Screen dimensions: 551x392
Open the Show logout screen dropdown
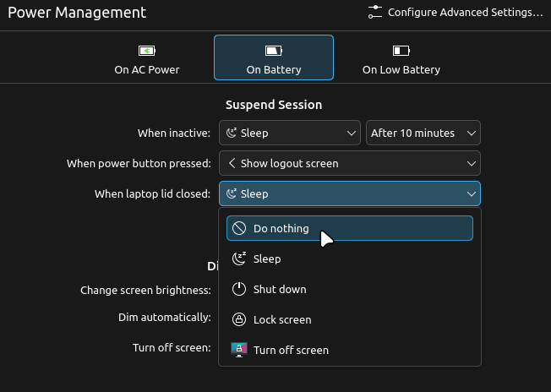[x=350, y=163]
